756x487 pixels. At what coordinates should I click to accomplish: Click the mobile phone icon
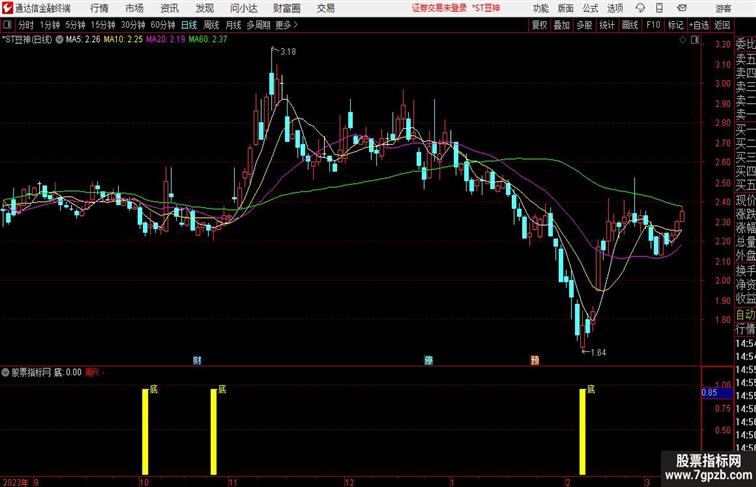(659, 8)
